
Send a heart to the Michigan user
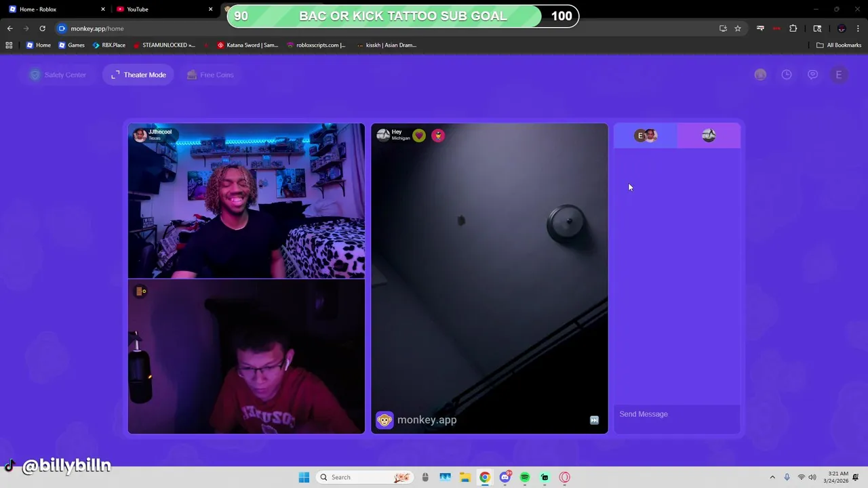click(x=419, y=136)
